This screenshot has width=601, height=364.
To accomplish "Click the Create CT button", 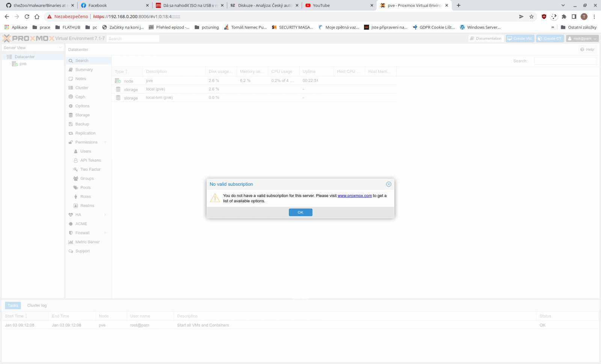I will click(550, 39).
